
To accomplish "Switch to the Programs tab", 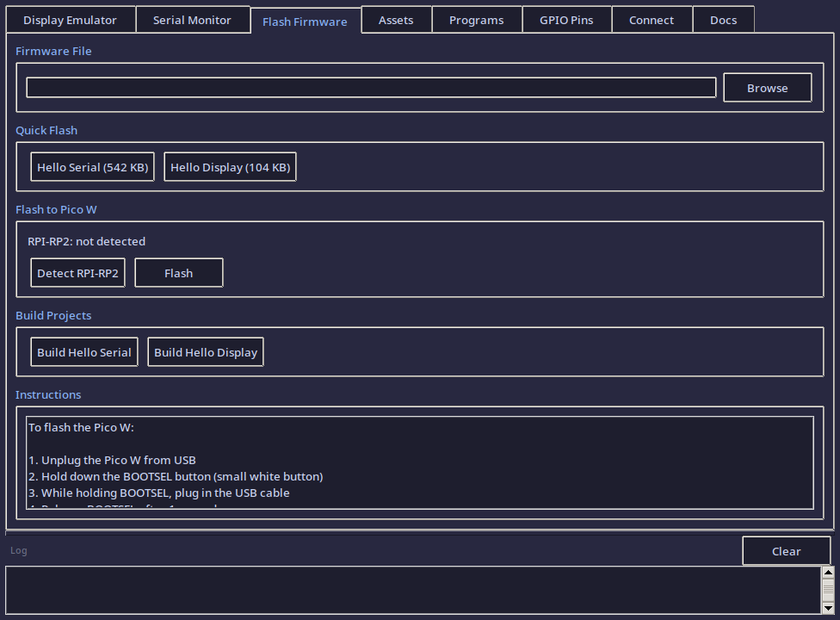I will 476,19.
